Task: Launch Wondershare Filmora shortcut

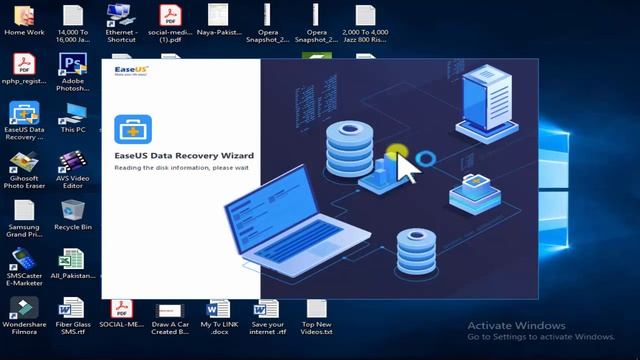Action: 24,316
